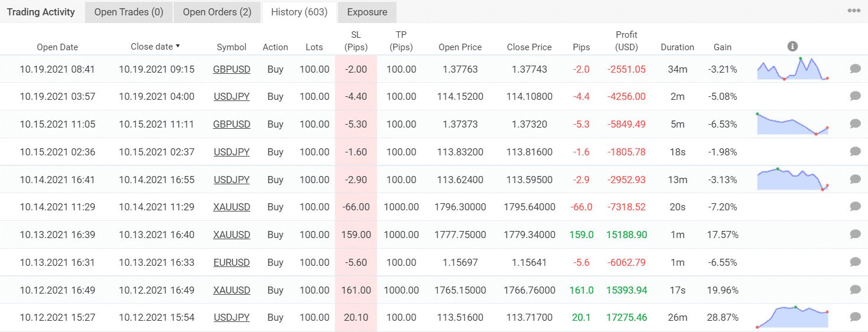The height and width of the screenshot is (332, 868).
Task: Sort by the Close Price column header
Action: tap(529, 47)
